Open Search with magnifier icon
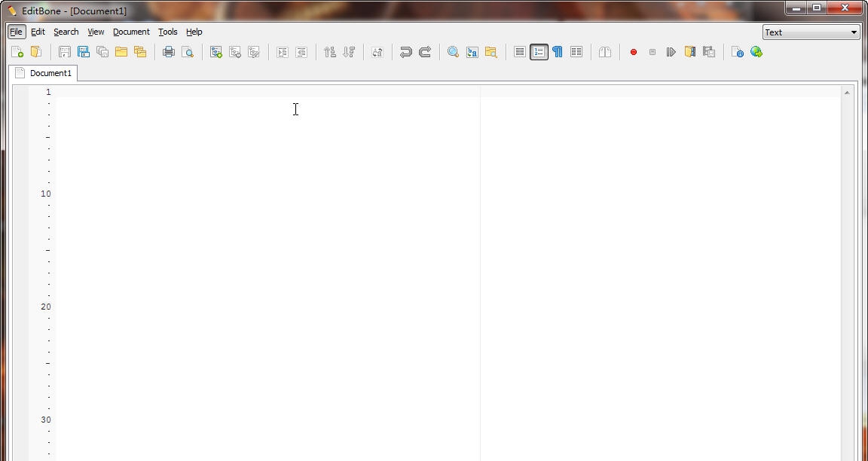The width and height of the screenshot is (868, 461). pos(454,52)
